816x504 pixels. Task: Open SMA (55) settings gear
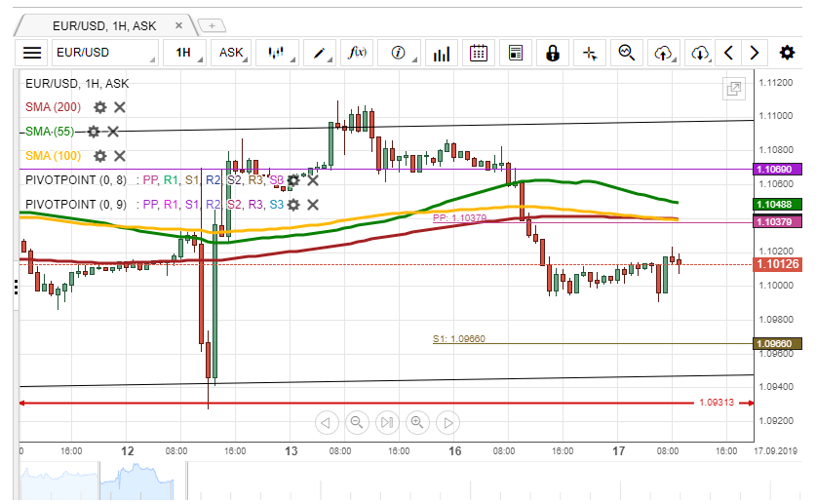[x=94, y=132]
